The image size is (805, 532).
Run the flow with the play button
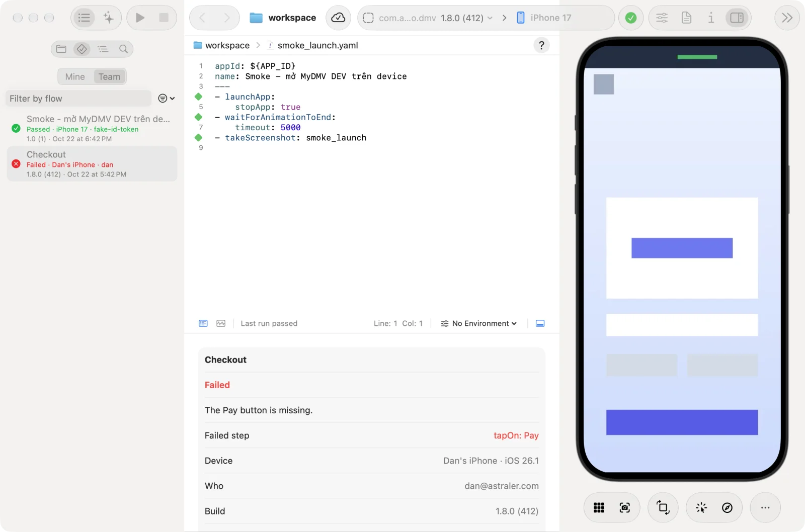click(140, 18)
